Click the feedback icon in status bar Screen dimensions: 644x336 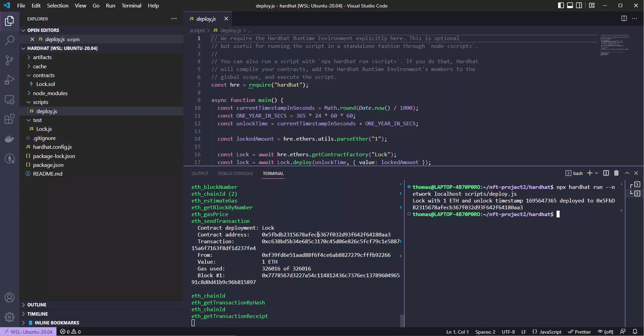coord(623,332)
